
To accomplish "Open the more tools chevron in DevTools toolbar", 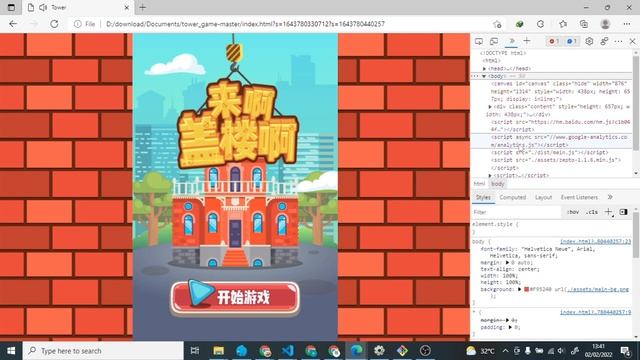I will (511, 41).
